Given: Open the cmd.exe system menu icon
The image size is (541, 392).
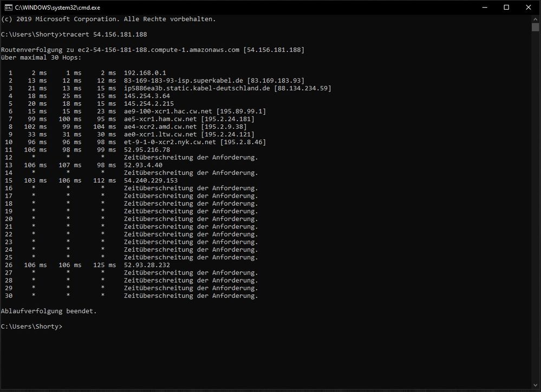Looking at the screenshot, I should 7,7.
